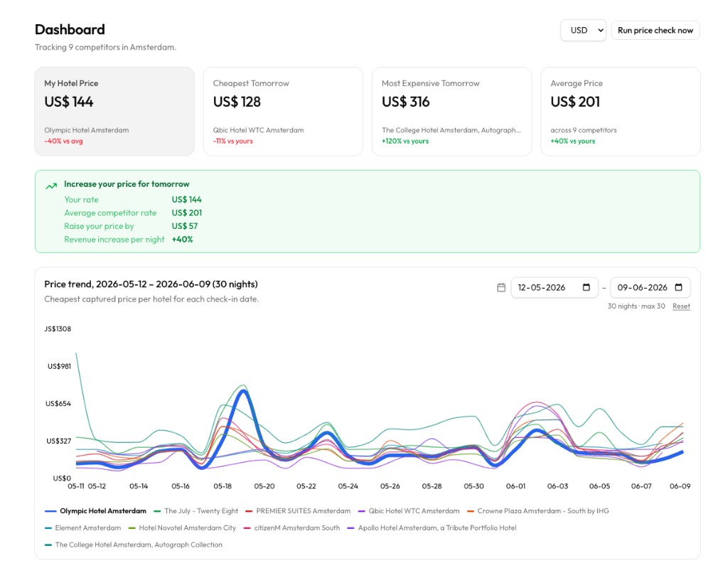Click the Dashboard page title
The height and width of the screenshot is (573, 728).
point(70,29)
